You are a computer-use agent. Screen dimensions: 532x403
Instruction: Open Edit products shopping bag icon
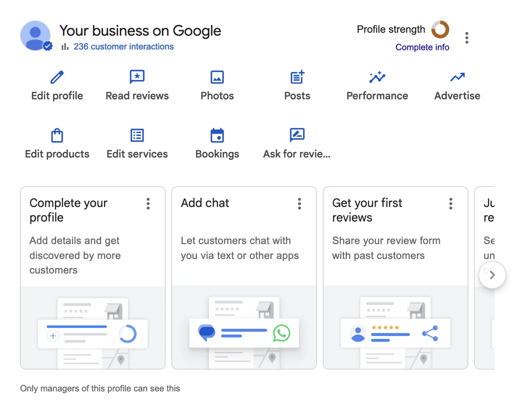tap(57, 135)
